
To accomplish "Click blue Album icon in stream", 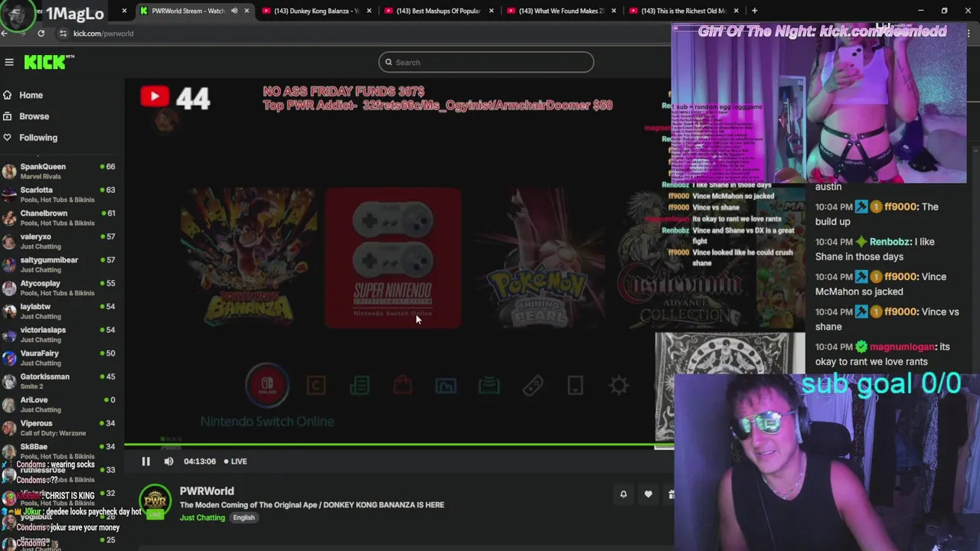I will click(x=446, y=386).
